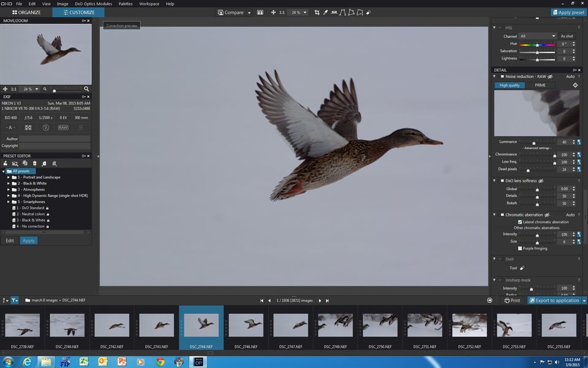The height and width of the screenshot is (368, 588).
Task: Click the Export to application button
Action: [554, 301]
